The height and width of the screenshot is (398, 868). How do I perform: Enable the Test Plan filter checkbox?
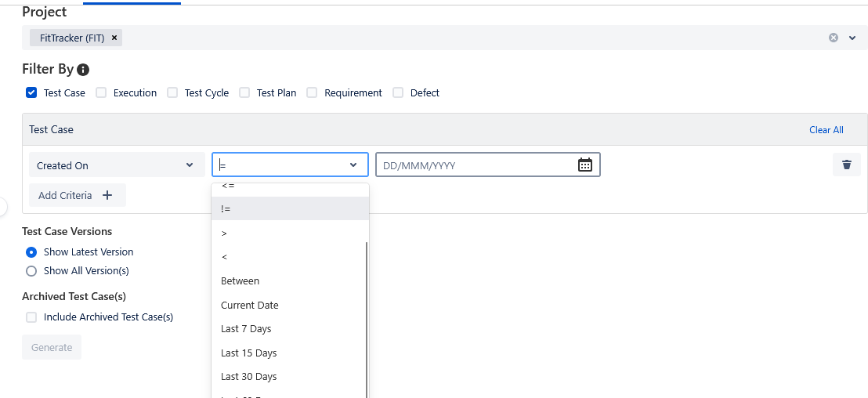coord(244,92)
